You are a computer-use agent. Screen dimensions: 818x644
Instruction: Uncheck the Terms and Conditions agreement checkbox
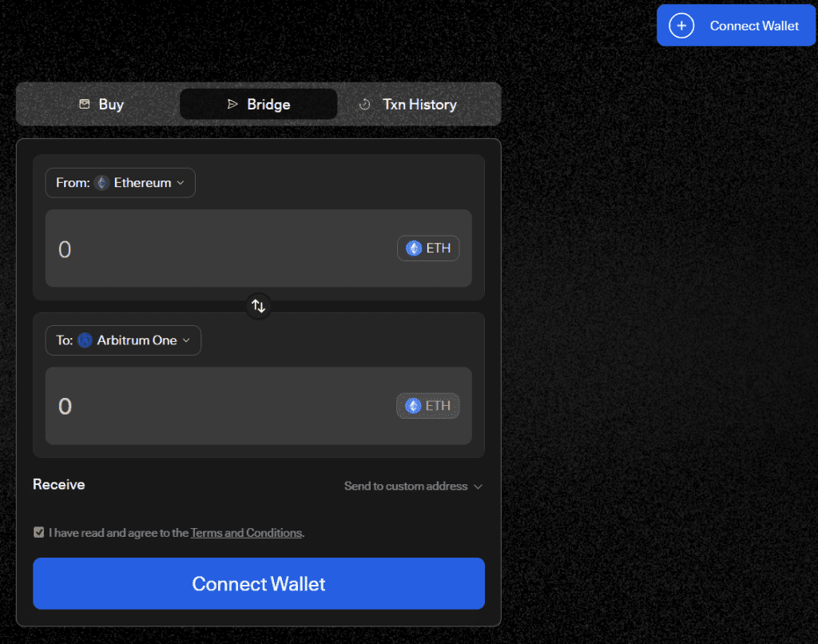(38, 532)
